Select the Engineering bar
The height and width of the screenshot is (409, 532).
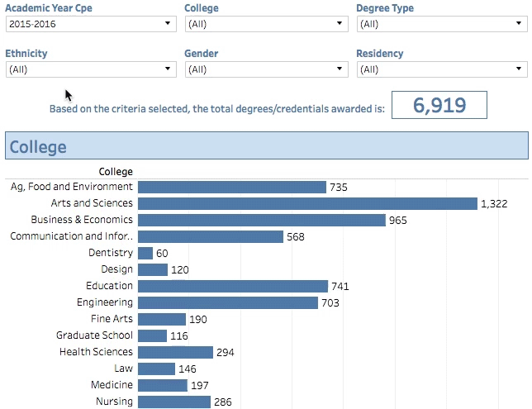point(228,302)
